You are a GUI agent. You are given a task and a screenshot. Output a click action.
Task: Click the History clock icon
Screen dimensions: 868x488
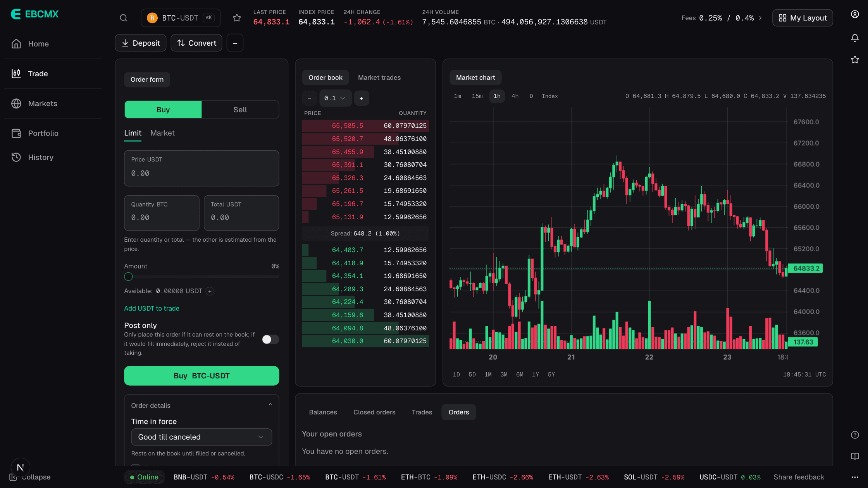[16, 157]
